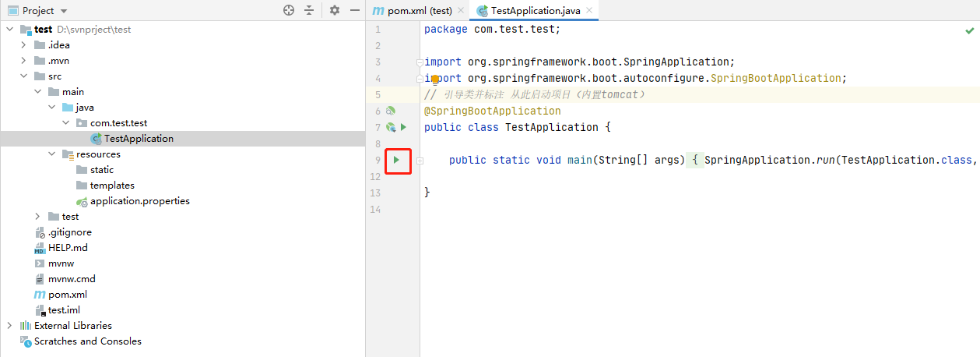This screenshot has height=357, width=980.
Task: Select the mvnw file
Action: [60, 263]
